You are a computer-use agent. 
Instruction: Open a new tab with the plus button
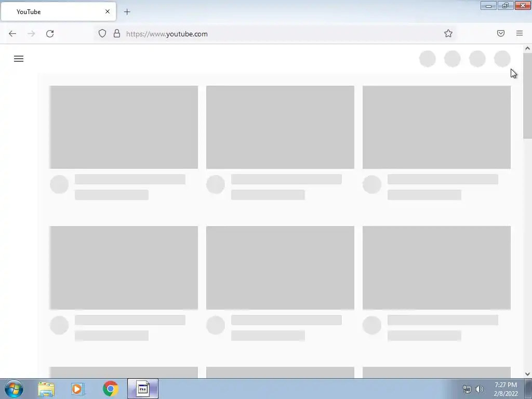[127, 12]
